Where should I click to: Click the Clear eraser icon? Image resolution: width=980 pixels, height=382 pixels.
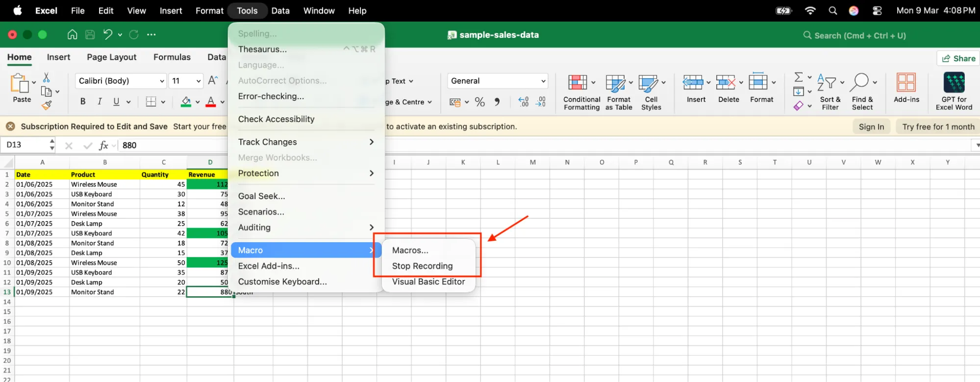click(x=799, y=106)
